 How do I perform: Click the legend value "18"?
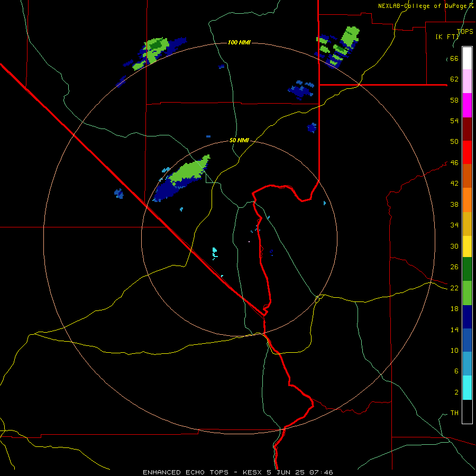tap(454, 309)
